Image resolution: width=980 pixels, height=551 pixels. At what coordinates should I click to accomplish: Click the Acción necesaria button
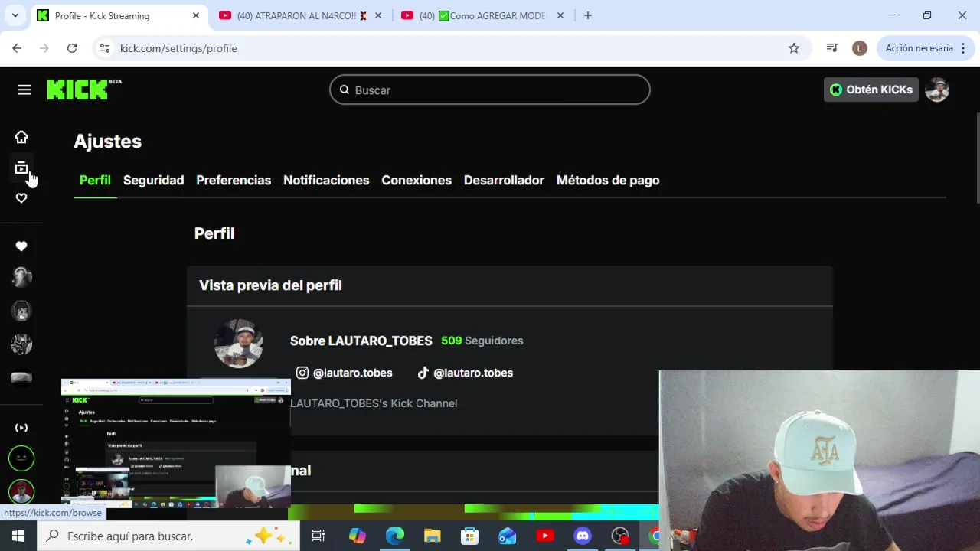point(919,48)
